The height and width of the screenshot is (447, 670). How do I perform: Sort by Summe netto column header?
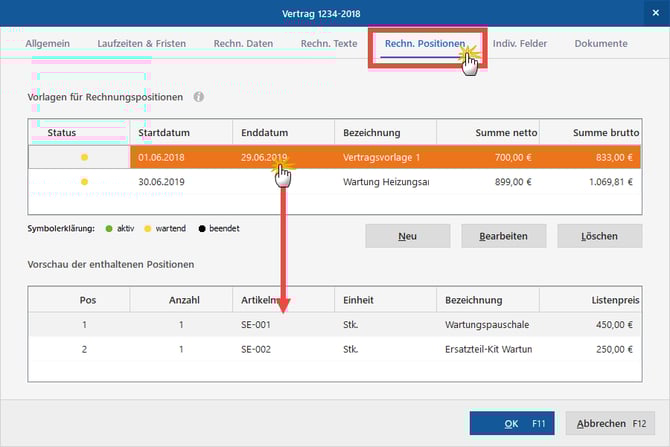[x=488, y=133]
